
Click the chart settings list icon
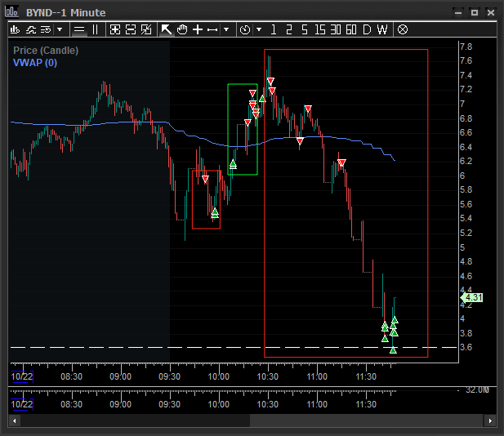click(x=46, y=30)
